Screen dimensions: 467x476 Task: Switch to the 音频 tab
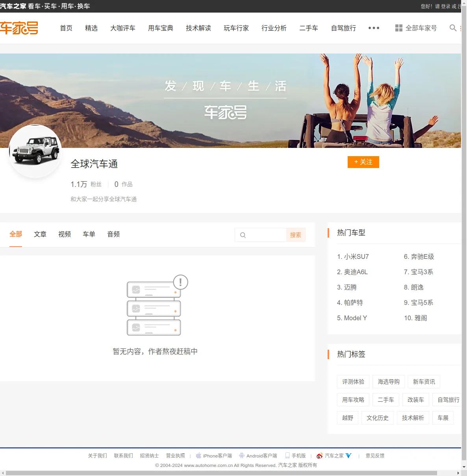point(113,234)
